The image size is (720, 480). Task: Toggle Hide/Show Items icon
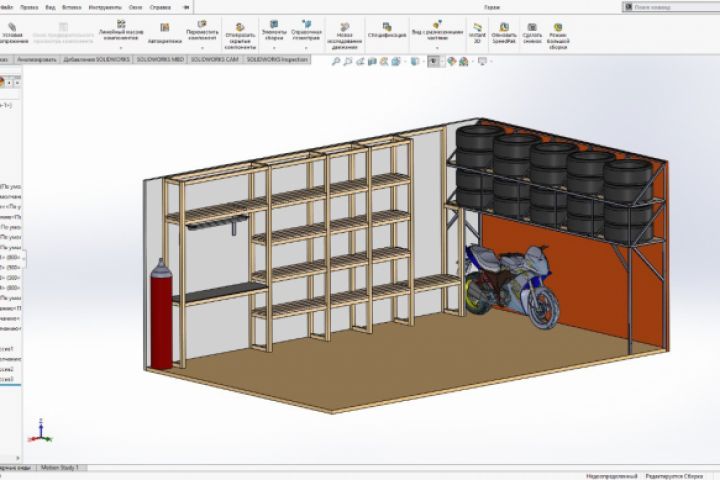433,61
